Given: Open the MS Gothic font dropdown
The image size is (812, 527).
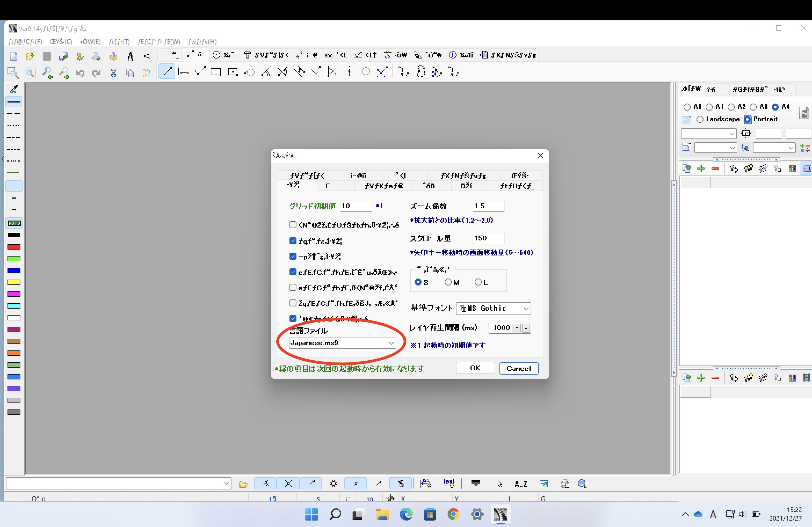Looking at the screenshot, I should (493, 309).
